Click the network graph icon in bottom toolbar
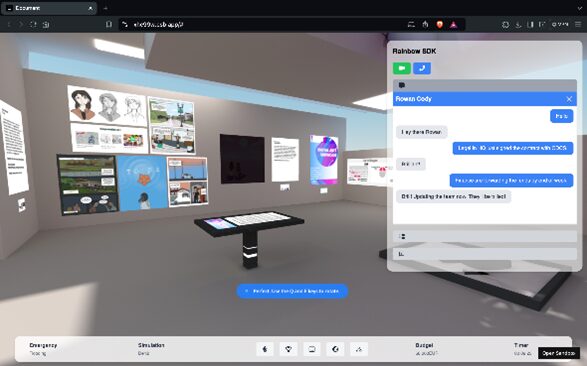 coord(359,349)
